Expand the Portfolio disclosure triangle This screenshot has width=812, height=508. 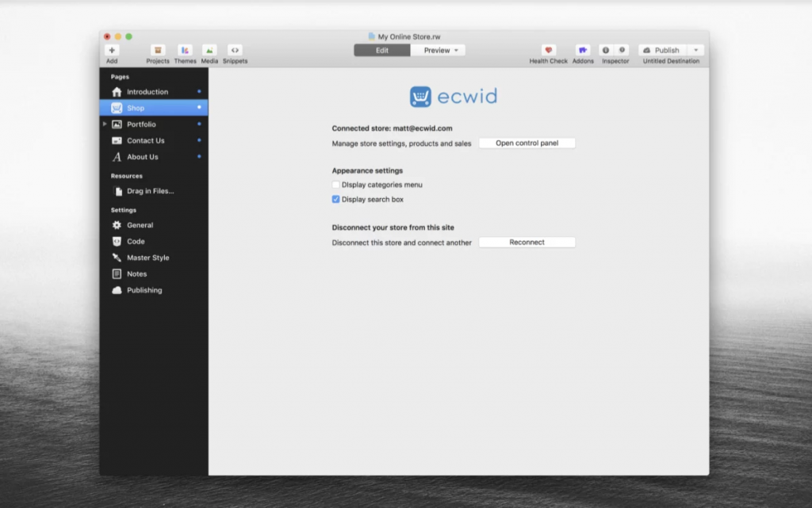[105, 124]
